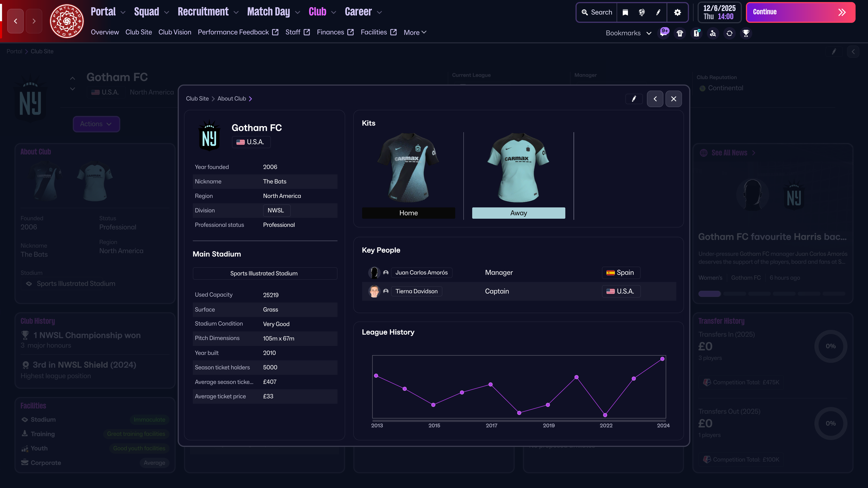Click the Search field in top bar
The height and width of the screenshot is (488, 868).
(597, 12)
